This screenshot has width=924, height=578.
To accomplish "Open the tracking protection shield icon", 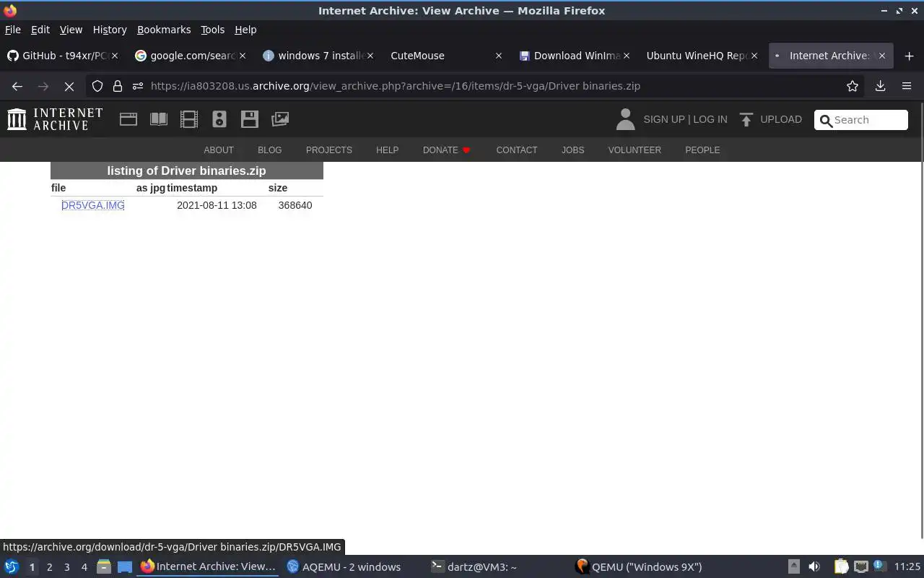I will click(97, 86).
